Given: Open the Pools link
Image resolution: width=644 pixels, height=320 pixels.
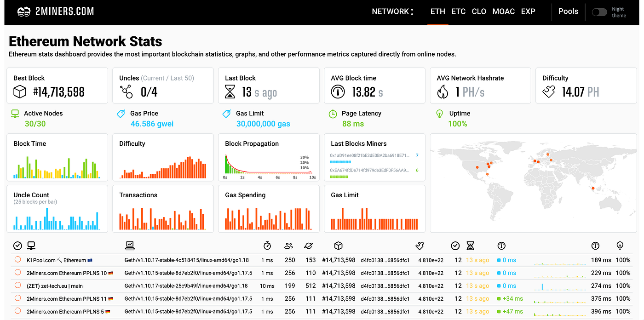Looking at the screenshot, I should click(568, 11).
